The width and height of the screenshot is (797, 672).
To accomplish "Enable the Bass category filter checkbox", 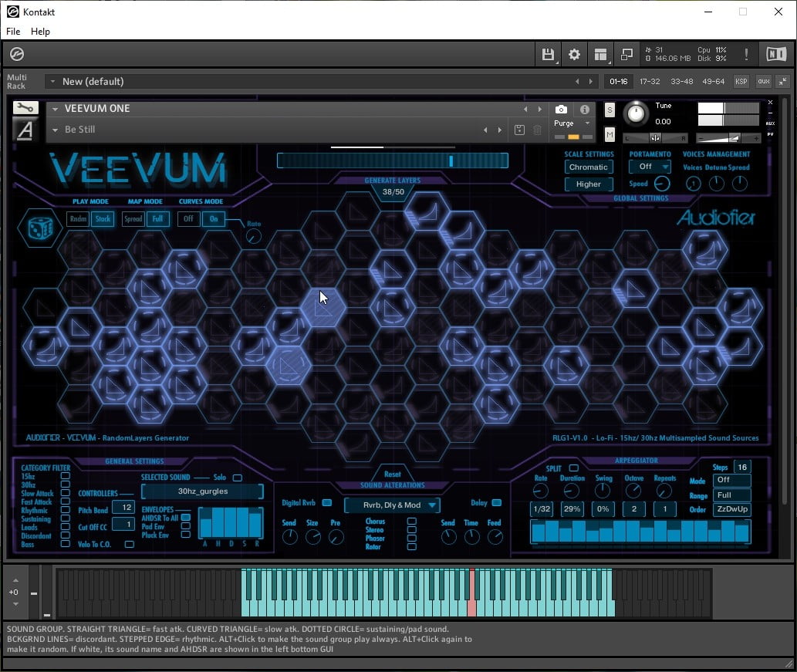I will pos(65,544).
